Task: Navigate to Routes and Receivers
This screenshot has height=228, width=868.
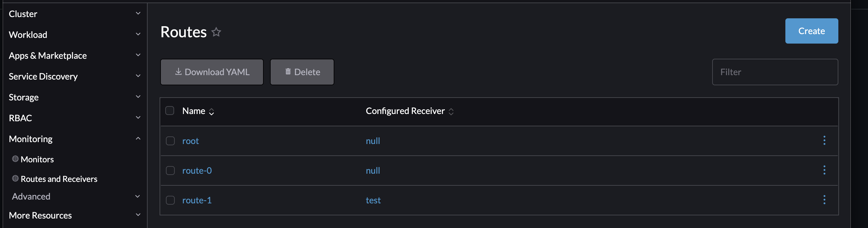Action: tap(59, 179)
